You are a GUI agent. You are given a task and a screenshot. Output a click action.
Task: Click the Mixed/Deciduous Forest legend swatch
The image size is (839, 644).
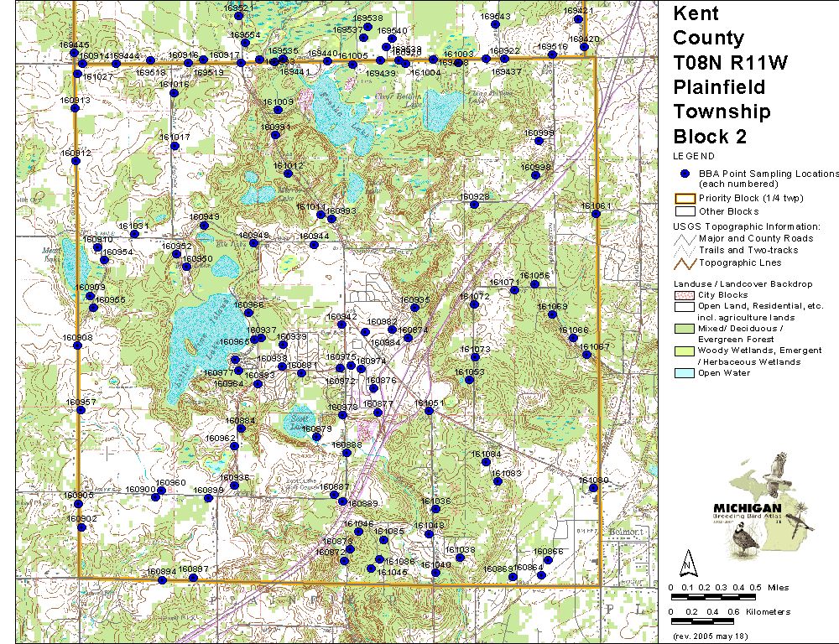(x=685, y=329)
